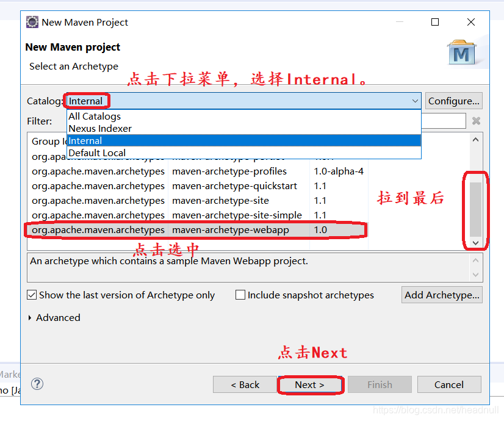Close the New Maven Project dialog
The image size is (504, 421).
471,22
